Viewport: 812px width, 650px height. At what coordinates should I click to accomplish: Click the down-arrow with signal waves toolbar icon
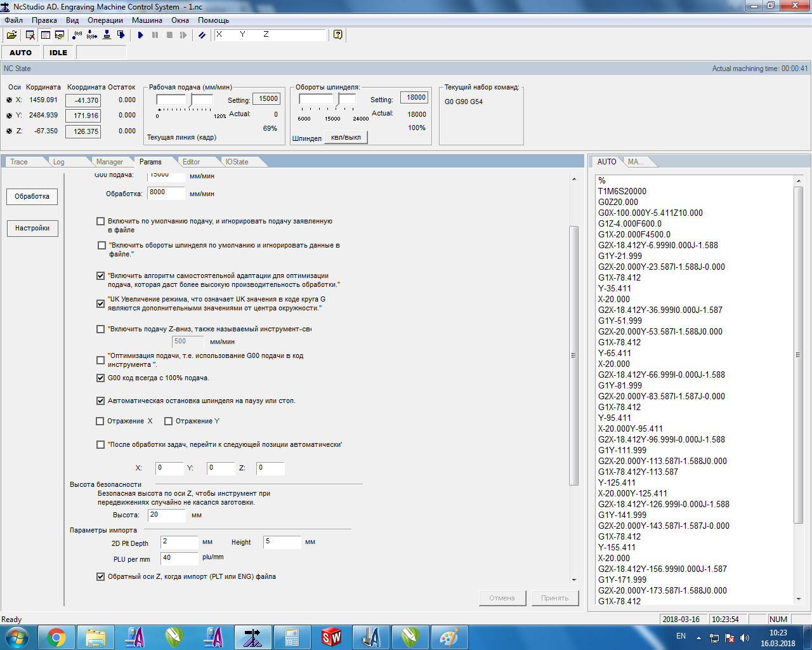92,35
